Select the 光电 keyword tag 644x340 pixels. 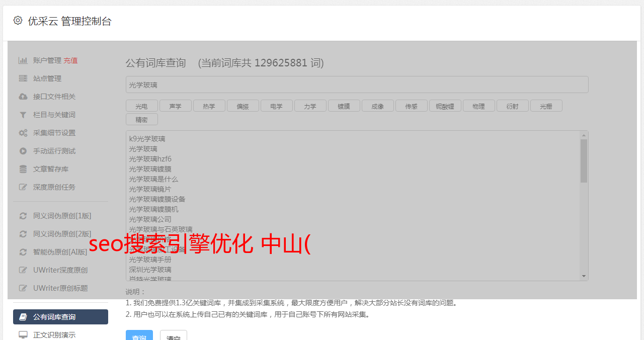(x=142, y=106)
